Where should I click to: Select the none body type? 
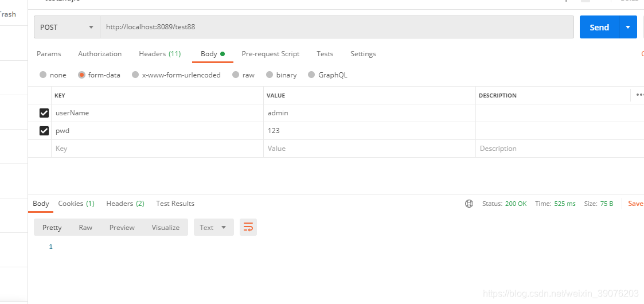click(x=53, y=75)
